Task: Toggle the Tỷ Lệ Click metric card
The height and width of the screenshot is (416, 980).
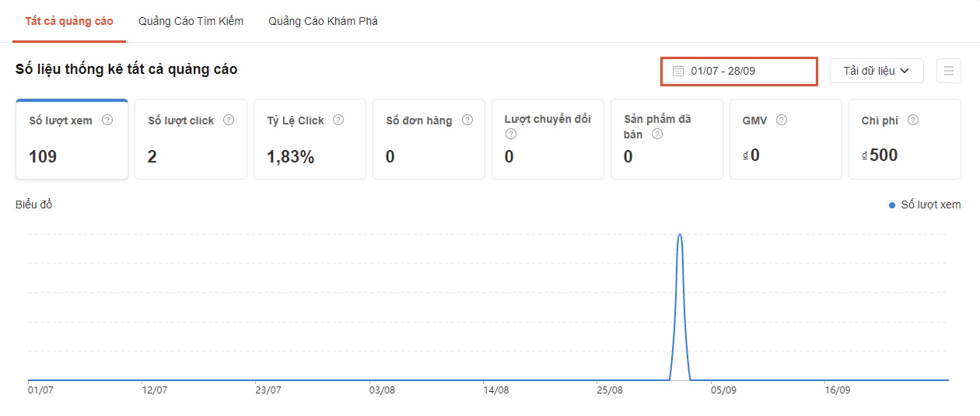Action: coord(310,140)
